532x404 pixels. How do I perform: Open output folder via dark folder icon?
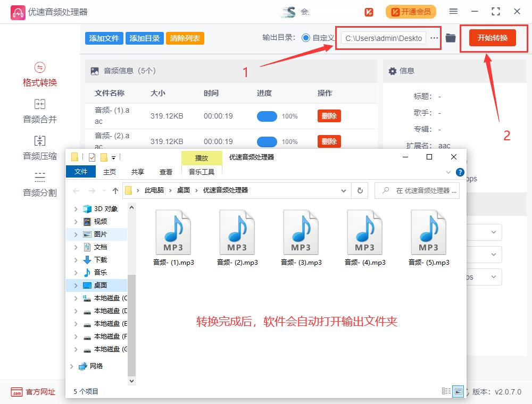[x=451, y=38]
